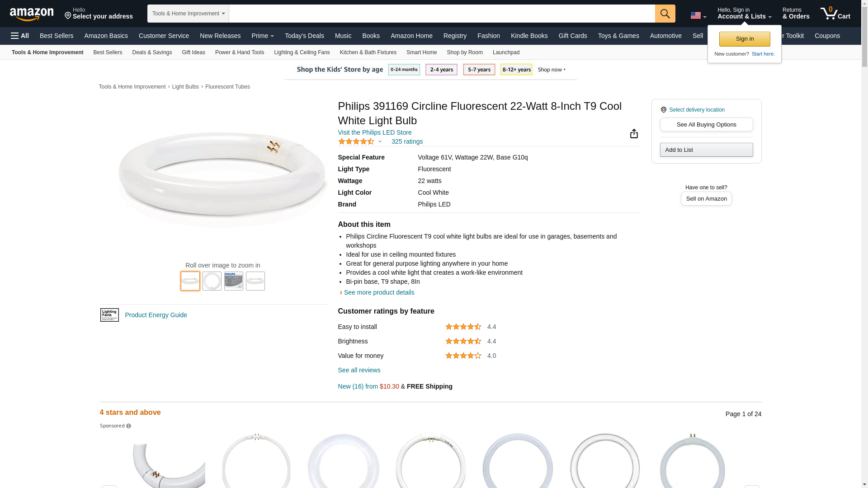Open the All hamburger menu
Screen dimensions: 868x488
[x=20, y=36]
